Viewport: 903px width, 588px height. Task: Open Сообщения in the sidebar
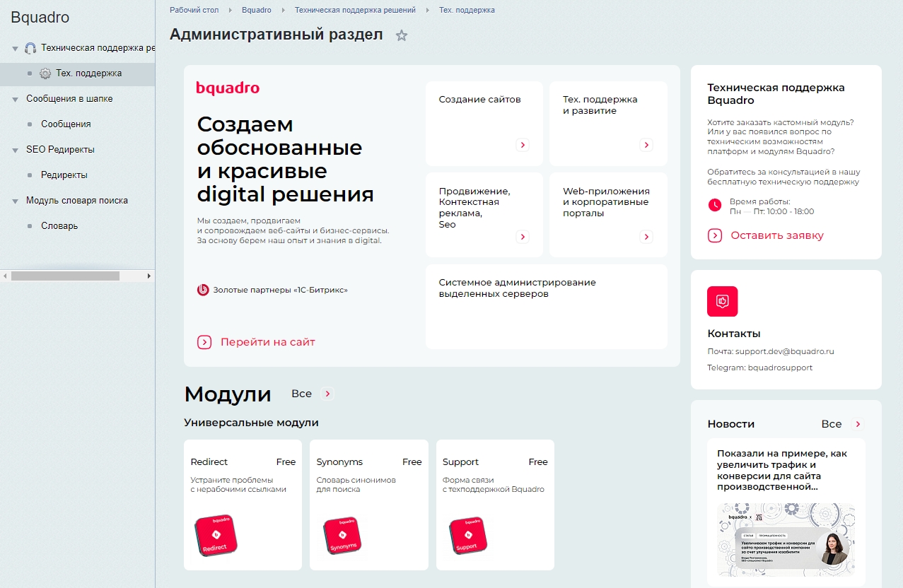[x=66, y=124]
